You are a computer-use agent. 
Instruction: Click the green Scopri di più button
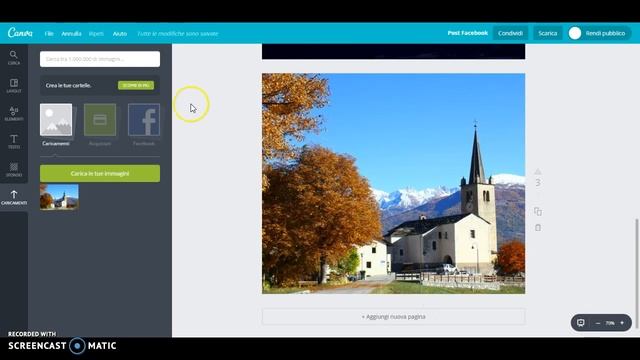136,85
